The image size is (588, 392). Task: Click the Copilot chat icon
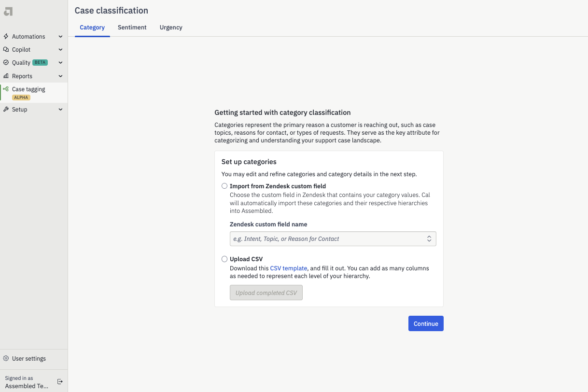(x=6, y=50)
